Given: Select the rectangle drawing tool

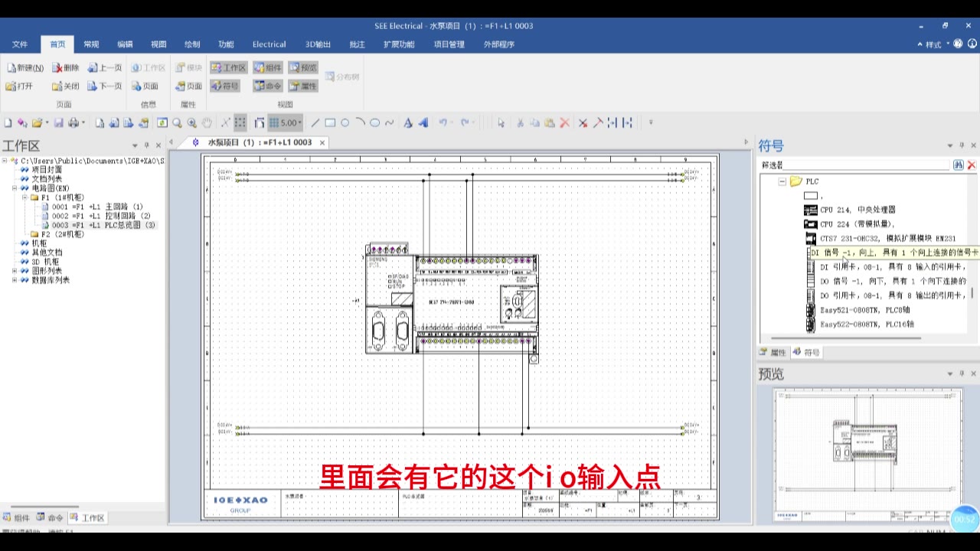Looking at the screenshot, I should pos(330,122).
